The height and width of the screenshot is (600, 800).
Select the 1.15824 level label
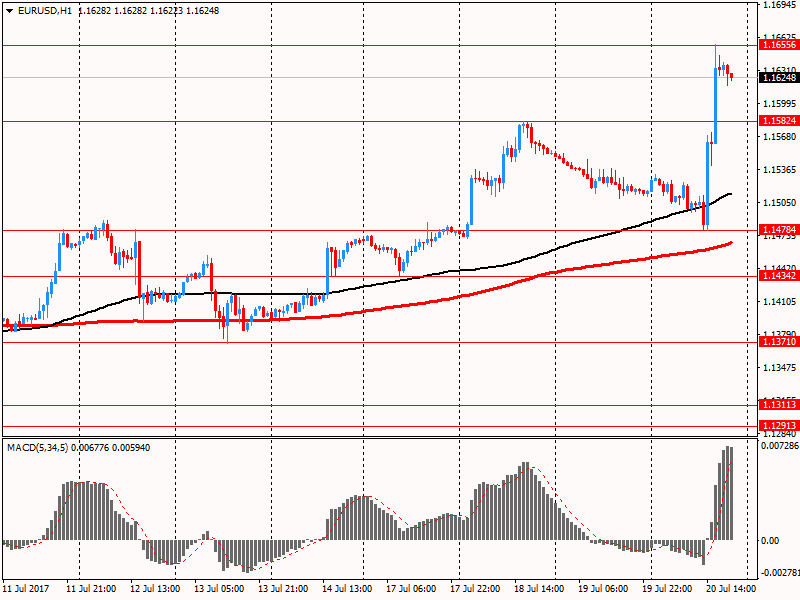(x=779, y=121)
